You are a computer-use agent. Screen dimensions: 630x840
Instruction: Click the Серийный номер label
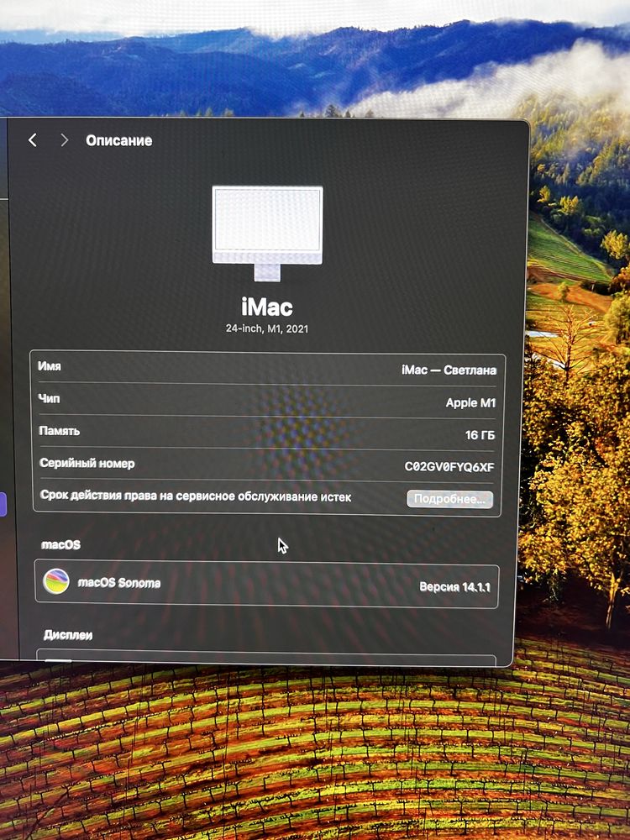coord(87,464)
